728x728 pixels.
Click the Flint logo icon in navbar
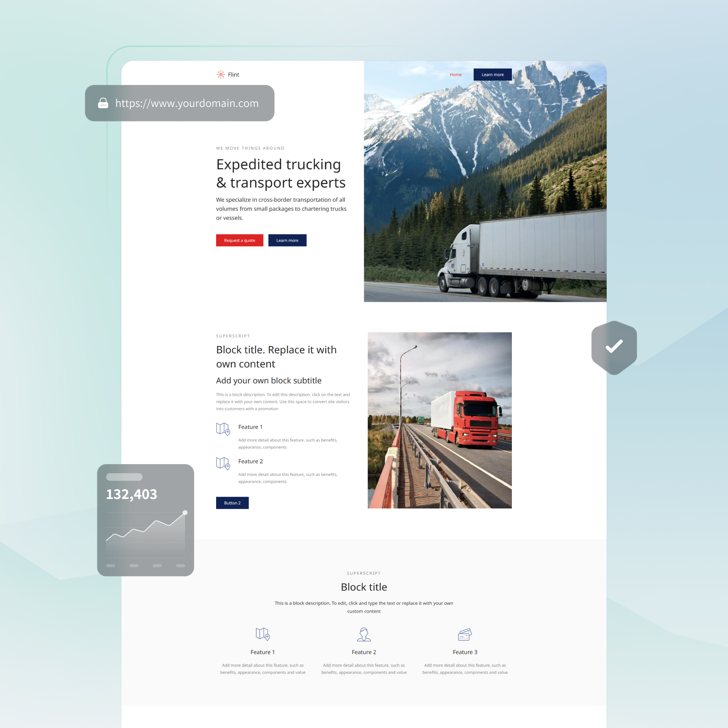click(x=221, y=74)
